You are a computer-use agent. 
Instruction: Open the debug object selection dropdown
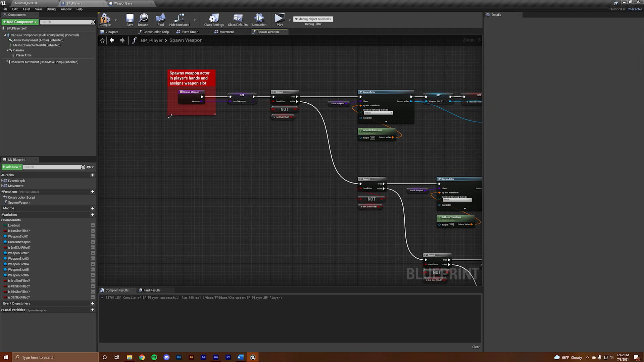point(313,19)
